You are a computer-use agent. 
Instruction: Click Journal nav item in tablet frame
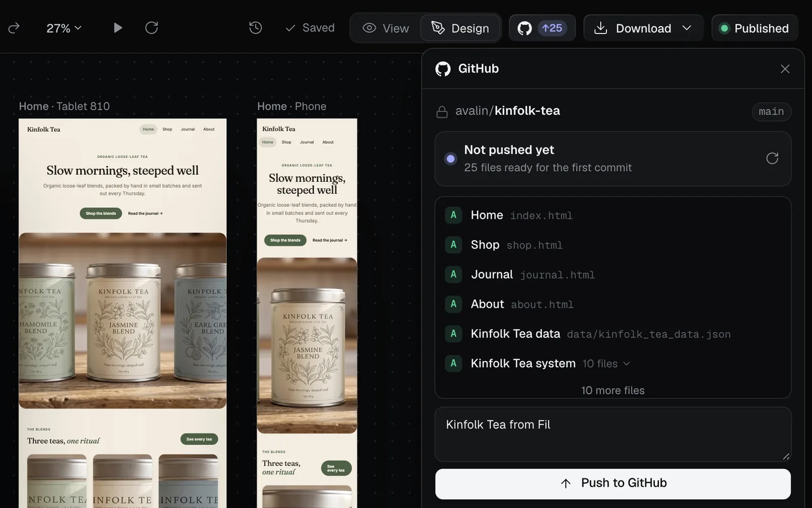point(188,130)
